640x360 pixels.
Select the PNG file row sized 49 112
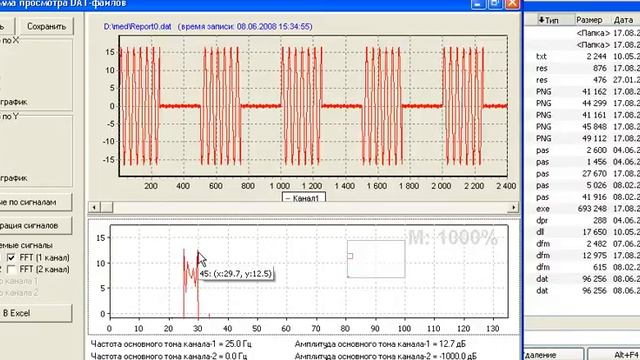pyautogui.click(x=582, y=138)
